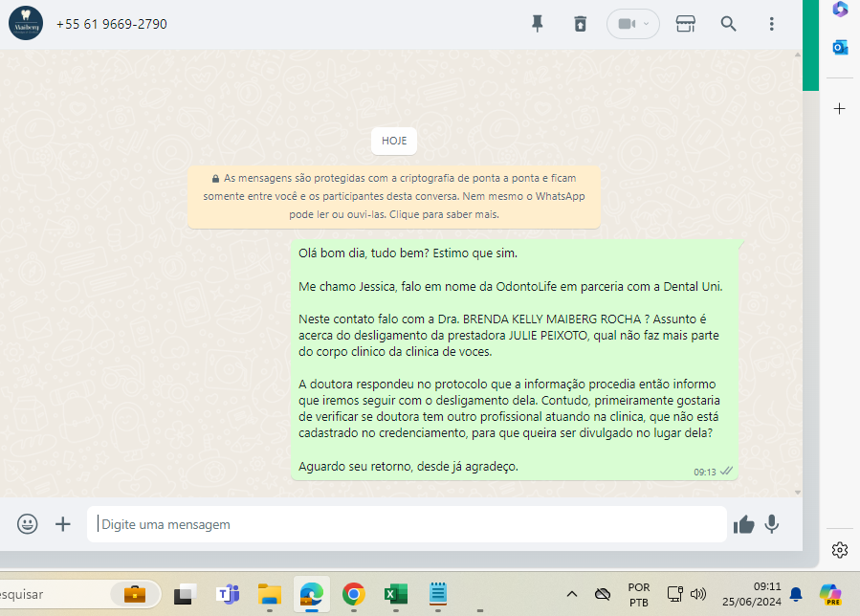The width and height of the screenshot is (860, 616).
Task: Open the catalog storefront icon
Action: click(x=686, y=24)
